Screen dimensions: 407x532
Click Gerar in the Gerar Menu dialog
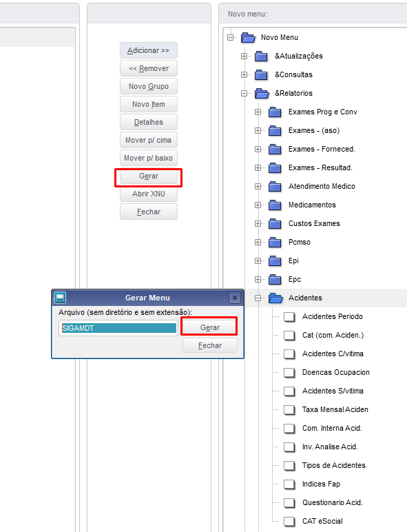pyautogui.click(x=209, y=327)
